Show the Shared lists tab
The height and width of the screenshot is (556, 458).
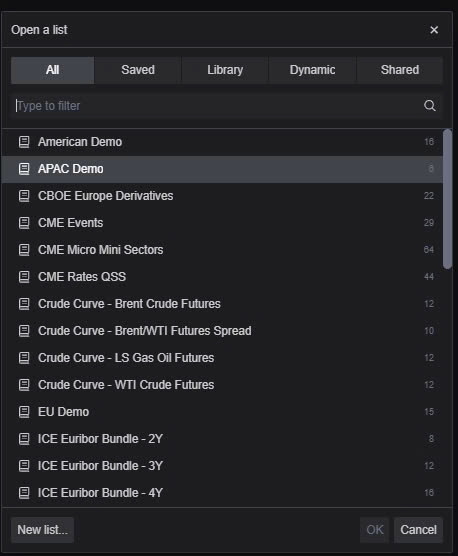tap(400, 70)
